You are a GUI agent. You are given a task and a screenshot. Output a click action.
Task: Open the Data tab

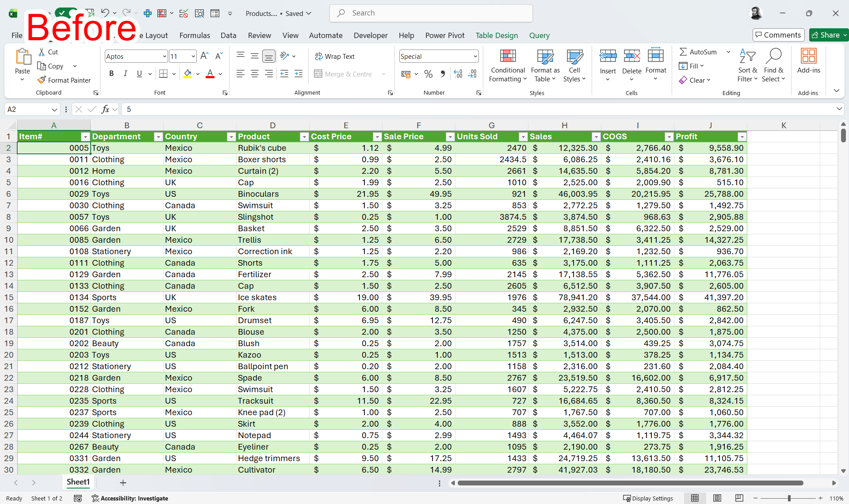228,35
